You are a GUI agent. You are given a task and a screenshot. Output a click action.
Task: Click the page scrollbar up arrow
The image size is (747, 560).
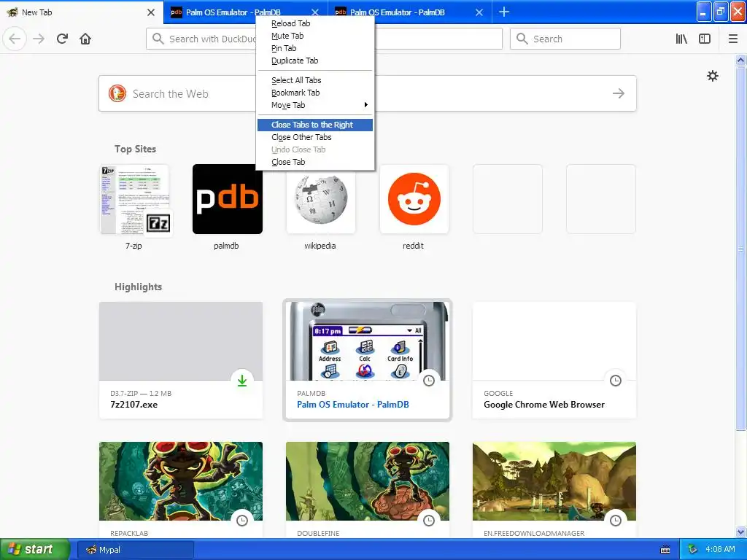tap(741, 60)
